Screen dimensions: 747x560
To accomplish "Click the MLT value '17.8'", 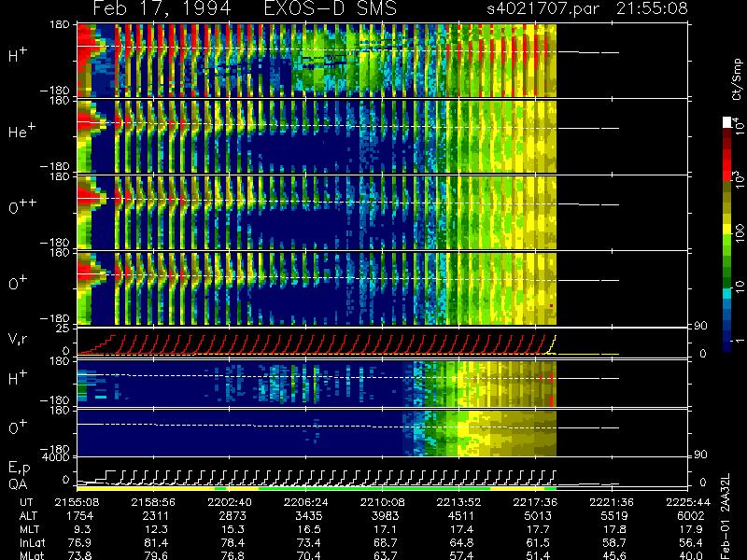I will [614, 529].
